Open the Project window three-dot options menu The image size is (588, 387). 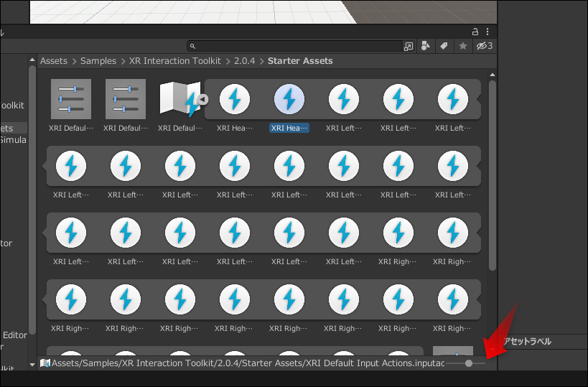pos(487,32)
